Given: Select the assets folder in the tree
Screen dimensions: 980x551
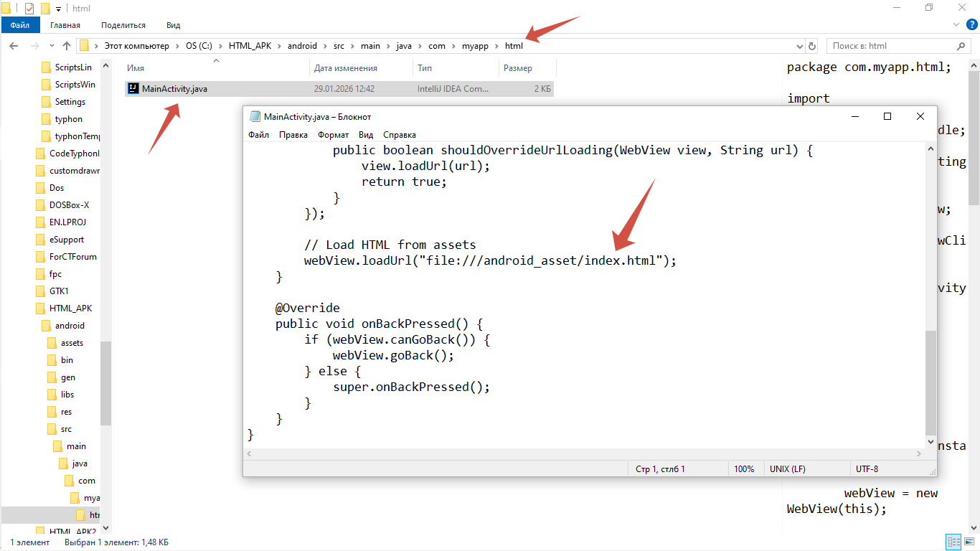Looking at the screenshot, I should pyautogui.click(x=72, y=343).
